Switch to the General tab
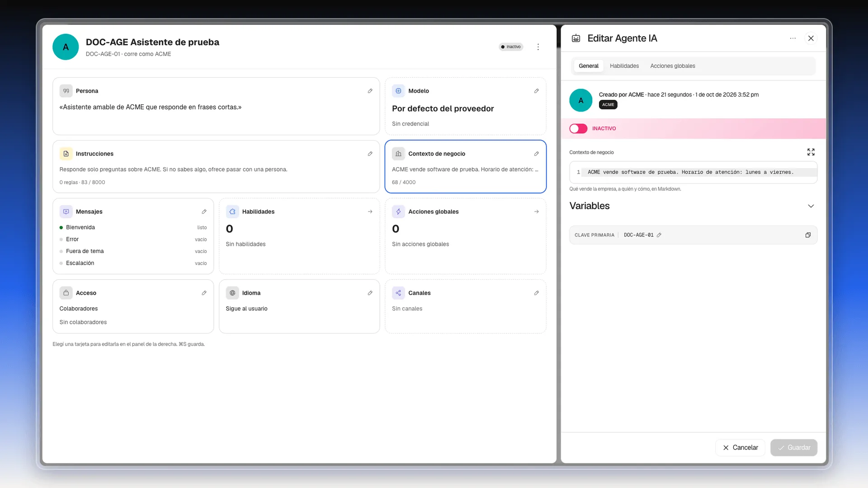This screenshot has height=488, width=868. [588, 66]
